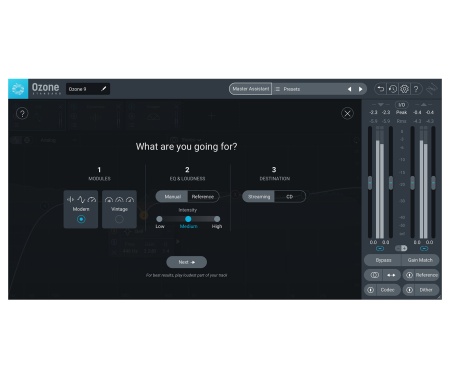Image resolution: width=450 pixels, height=380 pixels.
Task: Click the Master Assistant button
Action: (x=251, y=89)
